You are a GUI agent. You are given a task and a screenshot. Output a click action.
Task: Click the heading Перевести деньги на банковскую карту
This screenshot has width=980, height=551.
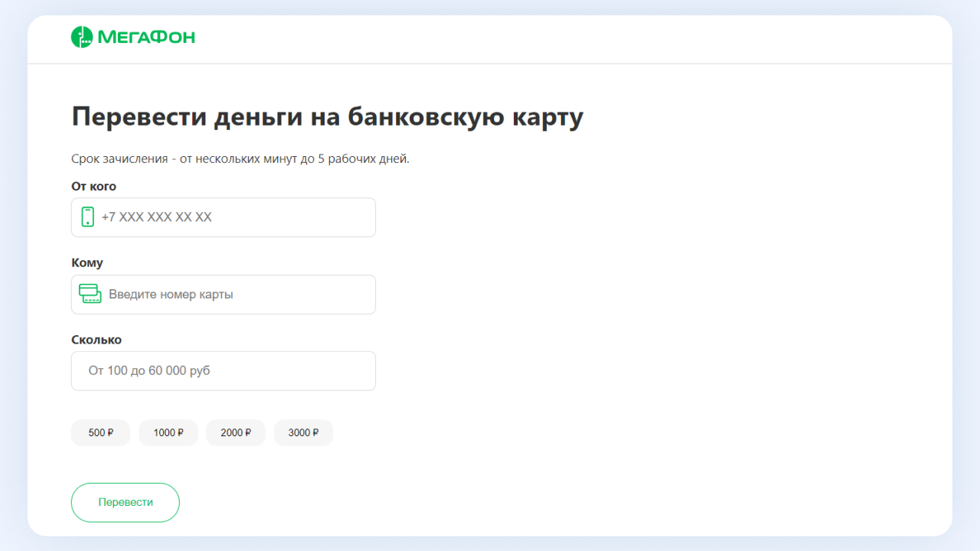[327, 117]
